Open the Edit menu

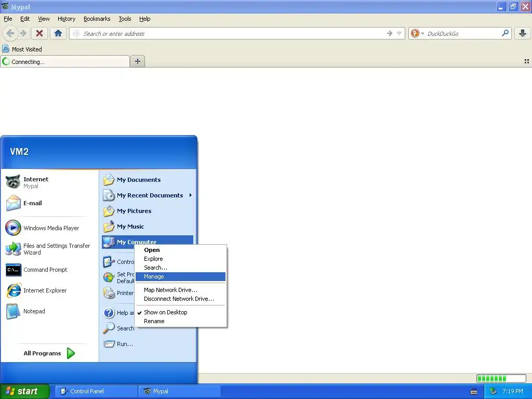point(25,19)
